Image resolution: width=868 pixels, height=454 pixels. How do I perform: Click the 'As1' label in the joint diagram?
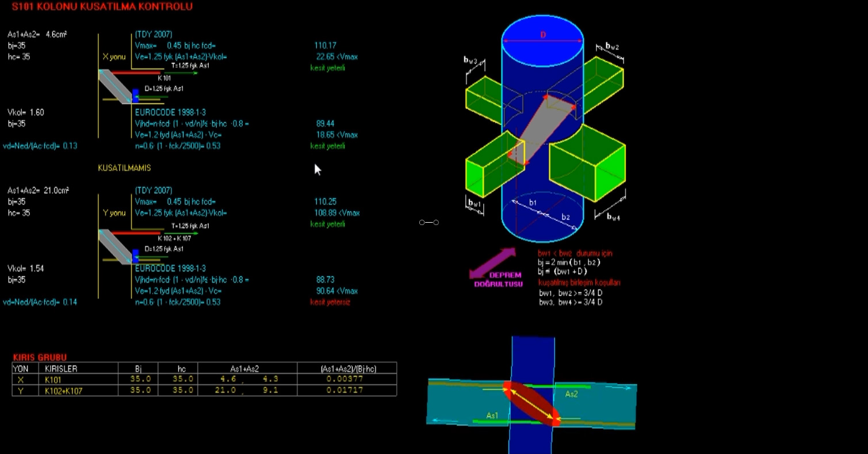tap(492, 415)
